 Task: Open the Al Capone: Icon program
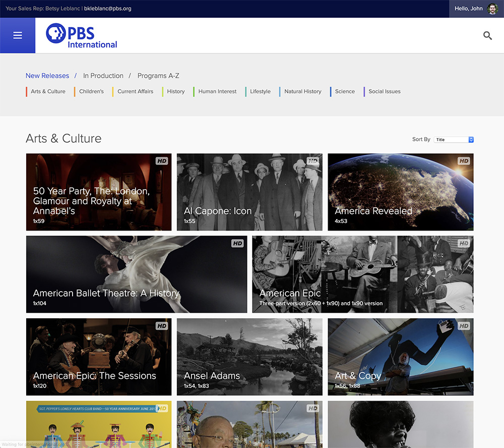tap(249, 192)
